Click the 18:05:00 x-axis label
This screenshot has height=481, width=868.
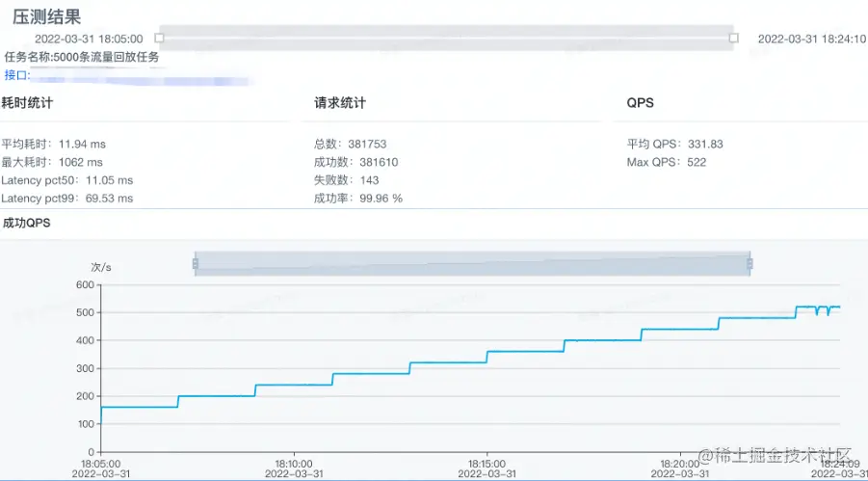pos(100,464)
